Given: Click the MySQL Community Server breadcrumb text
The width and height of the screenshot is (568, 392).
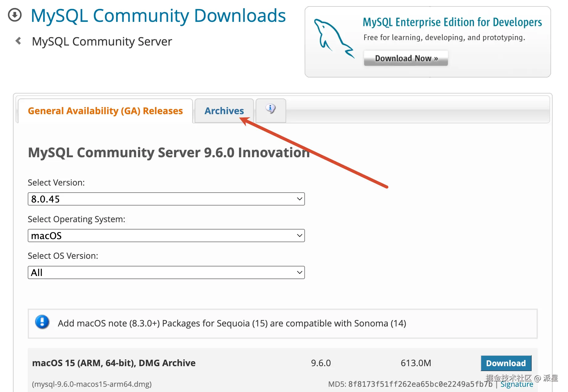Looking at the screenshot, I should coord(102,42).
